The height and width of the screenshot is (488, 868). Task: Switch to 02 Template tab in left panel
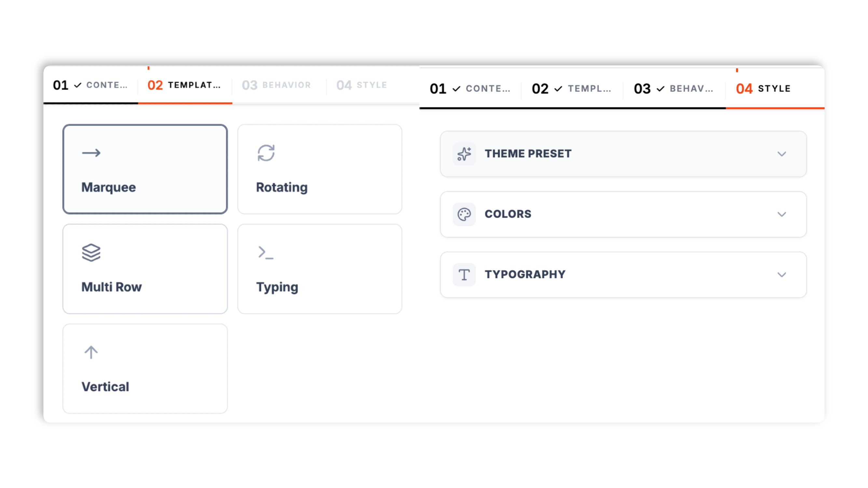[185, 85]
